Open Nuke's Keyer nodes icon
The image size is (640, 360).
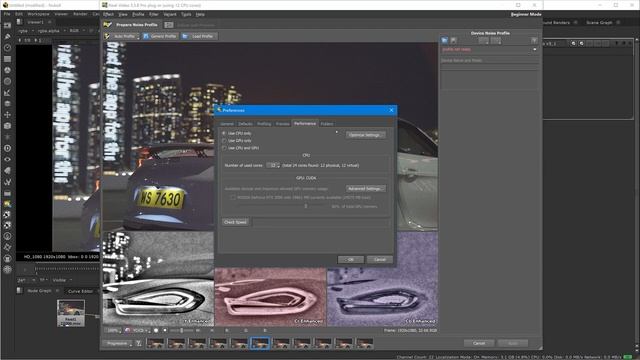[x=7, y=93]
